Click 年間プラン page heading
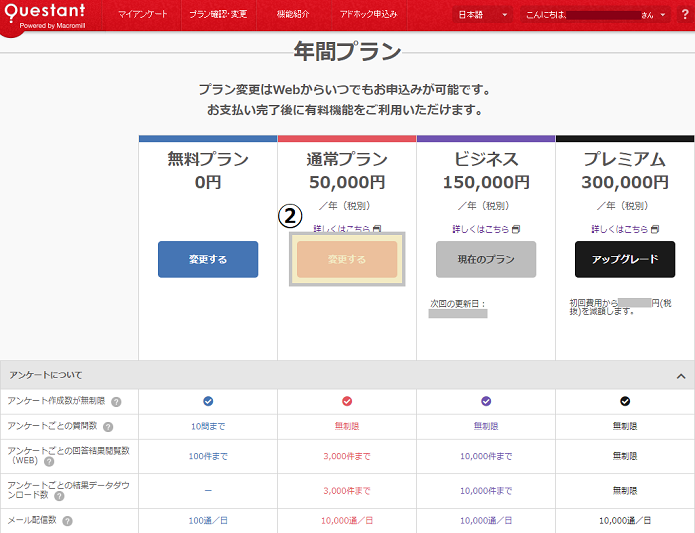 [x=348, y=51]
